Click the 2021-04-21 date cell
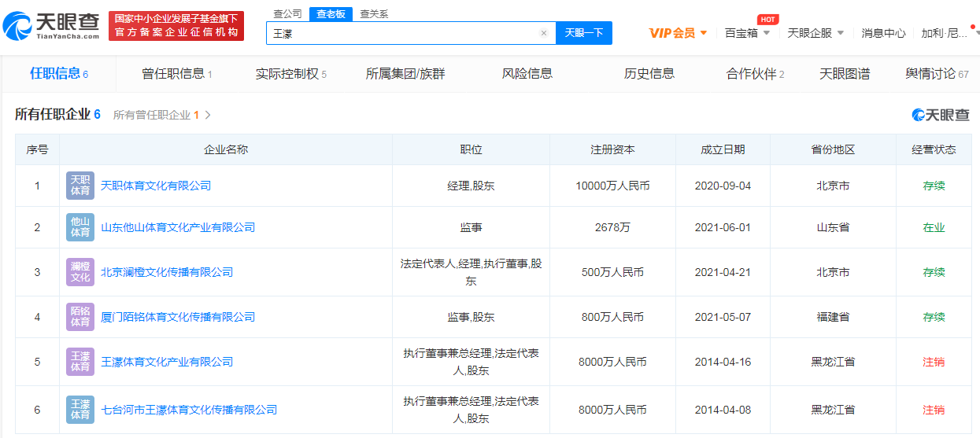Viewport: 980px width, 438px height. 723,272
